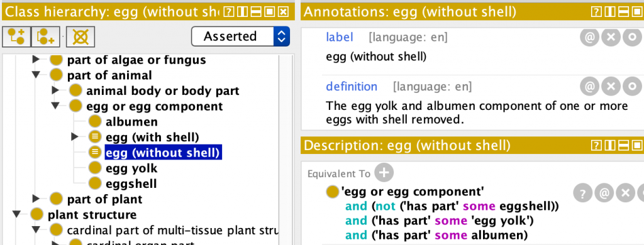This screenshot has height=245, width=644.
Task: Click the @ annotate button on equivalent class
Action: click(604, 192)
